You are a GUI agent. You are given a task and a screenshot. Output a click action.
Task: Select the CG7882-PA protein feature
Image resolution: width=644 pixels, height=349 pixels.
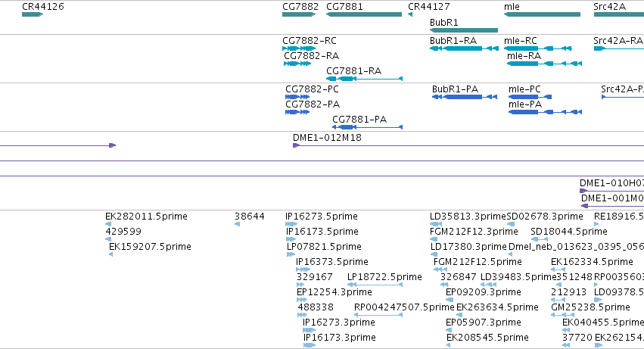pos(297,112)
